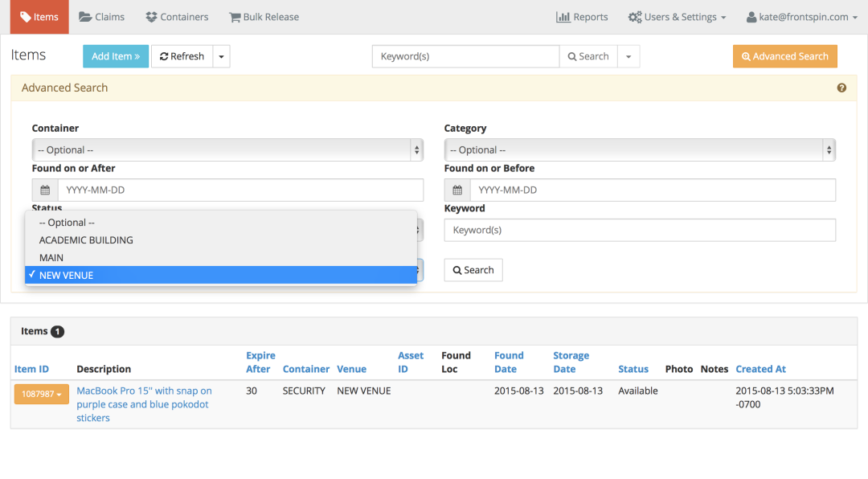Select ACADEMIC BUILDING from the venue list
This screenshot has height=479, width=868.
pos(86,239)
